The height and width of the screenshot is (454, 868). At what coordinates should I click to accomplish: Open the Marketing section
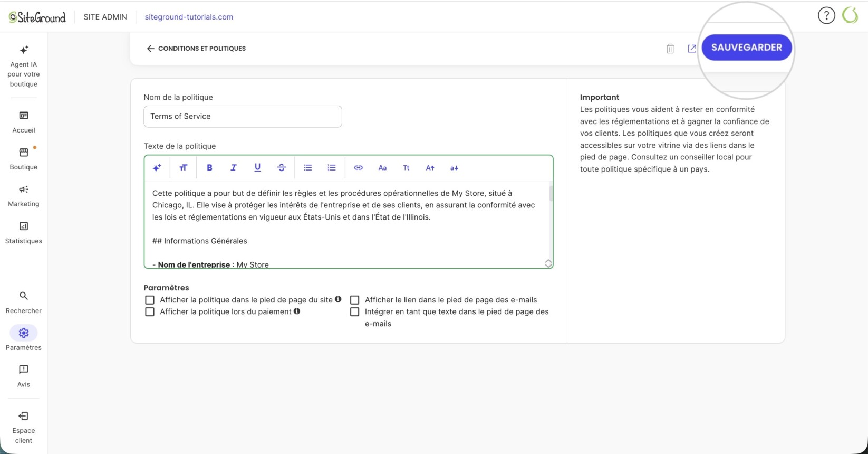tap(24, 196)
